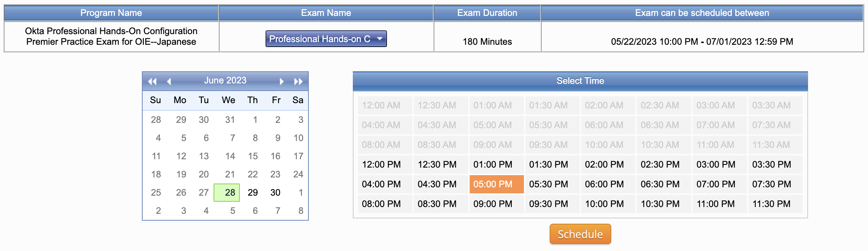Select June 29 in calendar

coord(253,193)
